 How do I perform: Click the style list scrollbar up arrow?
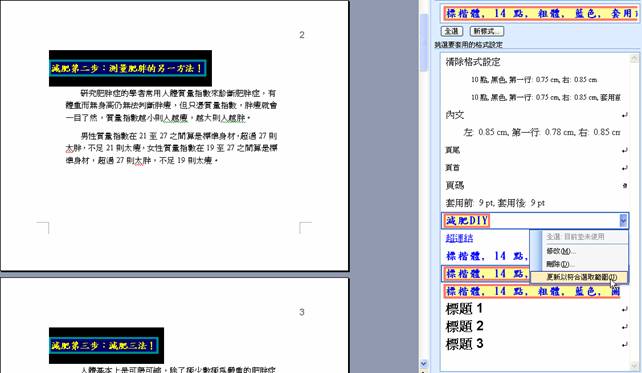[x=634, y=58]
